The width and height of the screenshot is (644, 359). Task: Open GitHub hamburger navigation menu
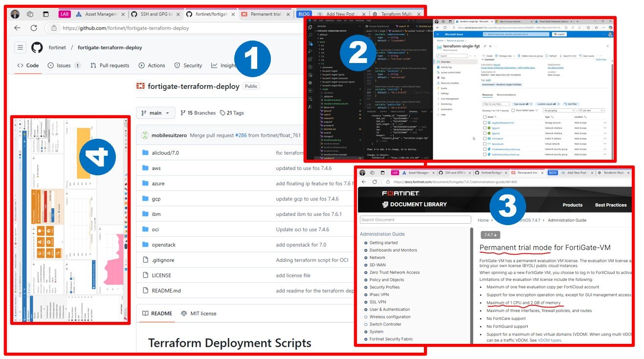tap(20, 47)
